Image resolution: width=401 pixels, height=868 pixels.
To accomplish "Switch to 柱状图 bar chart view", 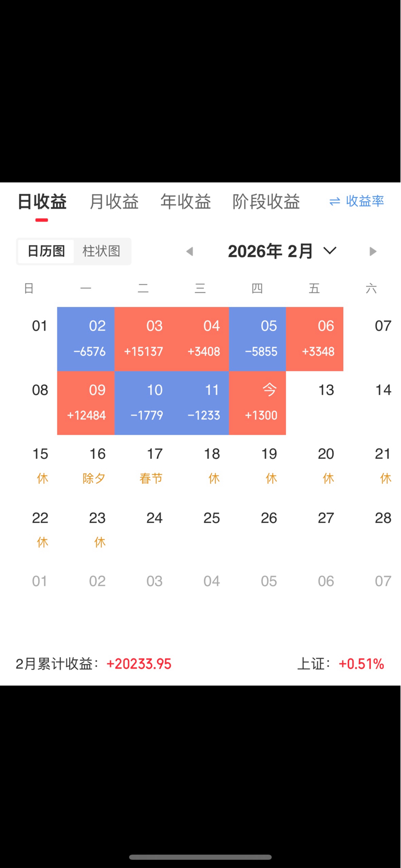I will pyautogui.click(x=102, y=251).
